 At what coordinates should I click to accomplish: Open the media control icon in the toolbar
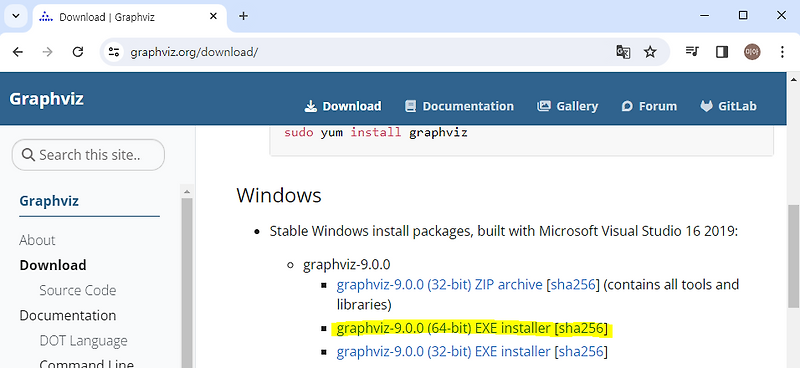coord(692,52)
